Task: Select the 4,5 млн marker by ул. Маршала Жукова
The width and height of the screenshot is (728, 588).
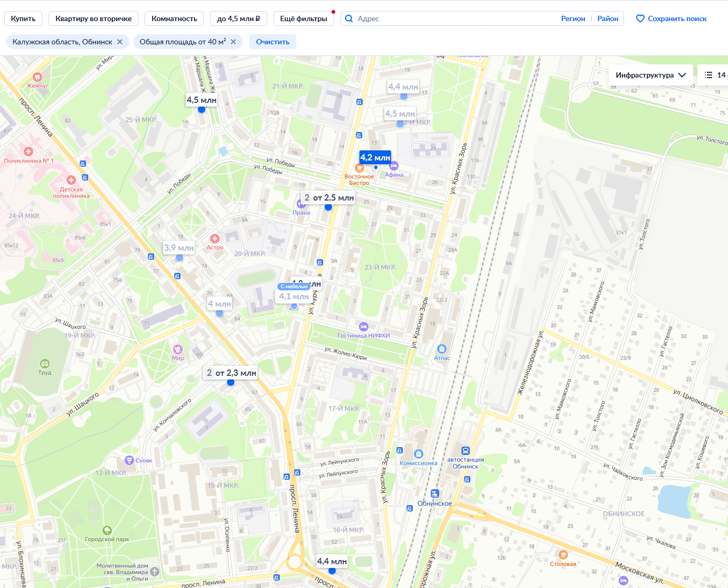Action: coord(201,100)
